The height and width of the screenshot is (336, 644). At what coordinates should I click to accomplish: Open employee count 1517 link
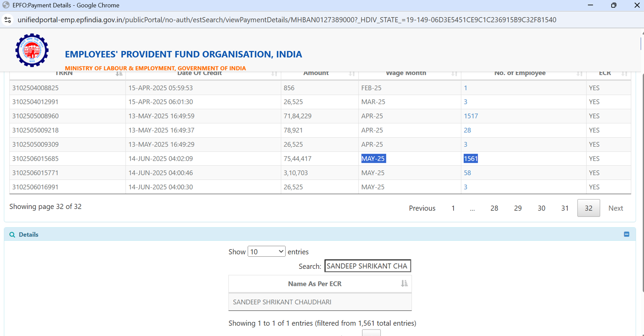point(471,116)
